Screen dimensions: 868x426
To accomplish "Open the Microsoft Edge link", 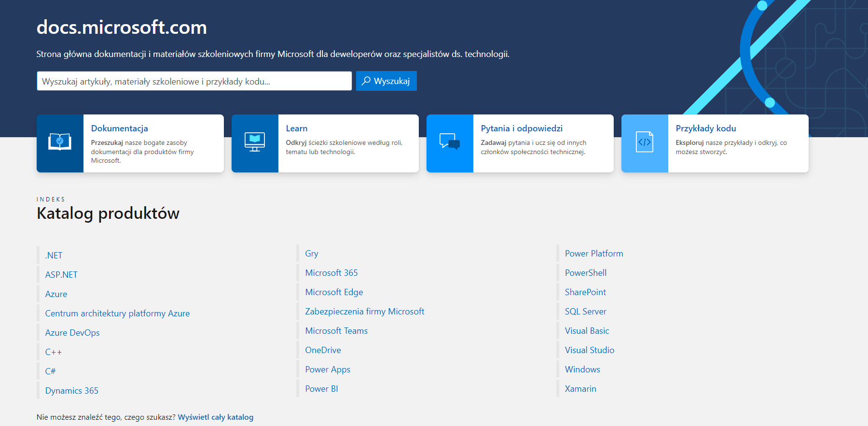I will (334, 292).
